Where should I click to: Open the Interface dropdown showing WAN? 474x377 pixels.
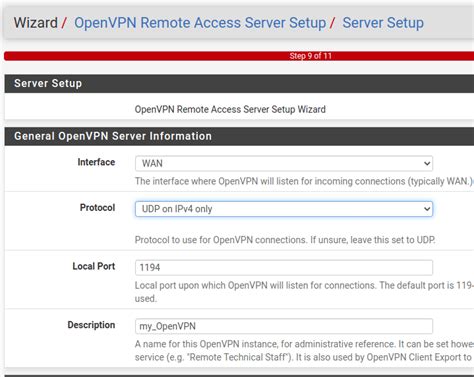click(x=284, y=163)
